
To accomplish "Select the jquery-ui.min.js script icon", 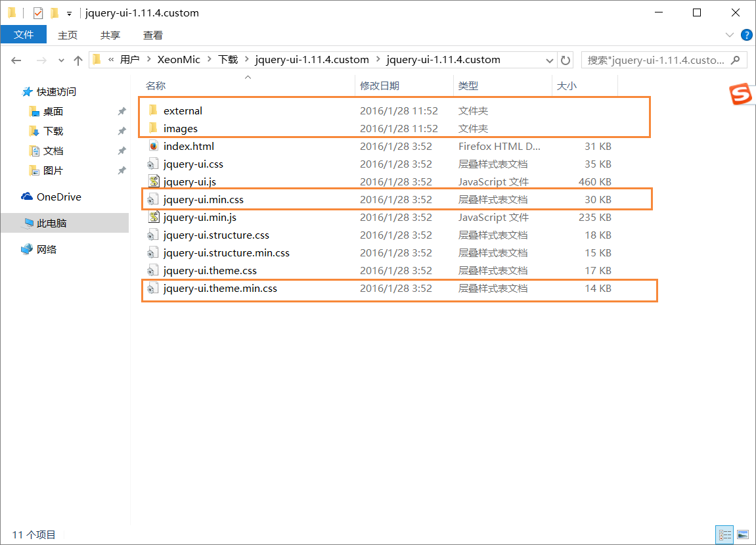I will pyautogui.click(x=153, y=217).
